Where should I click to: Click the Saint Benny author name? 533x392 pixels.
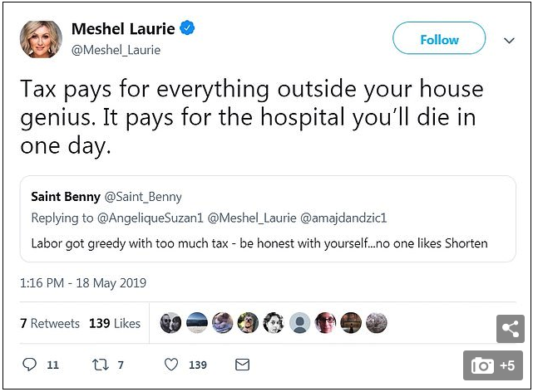(65, 197)
